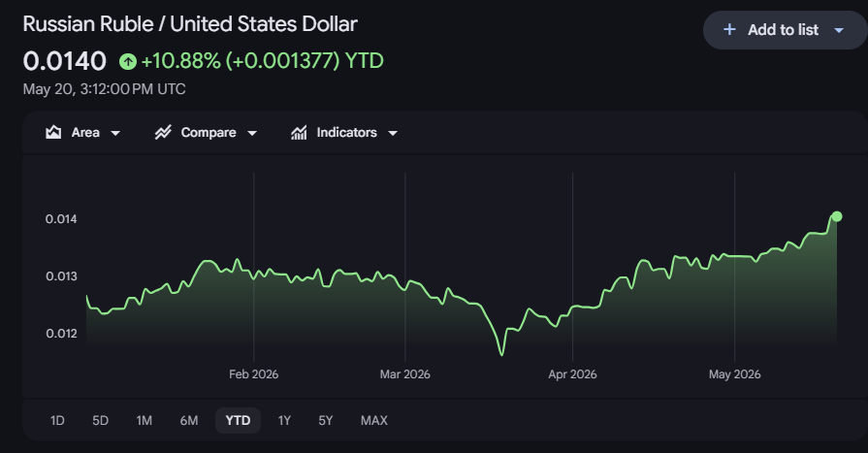Screen dimensions: 868x453
Task: Select the 1D time range
Action: (x=57, y=420)
